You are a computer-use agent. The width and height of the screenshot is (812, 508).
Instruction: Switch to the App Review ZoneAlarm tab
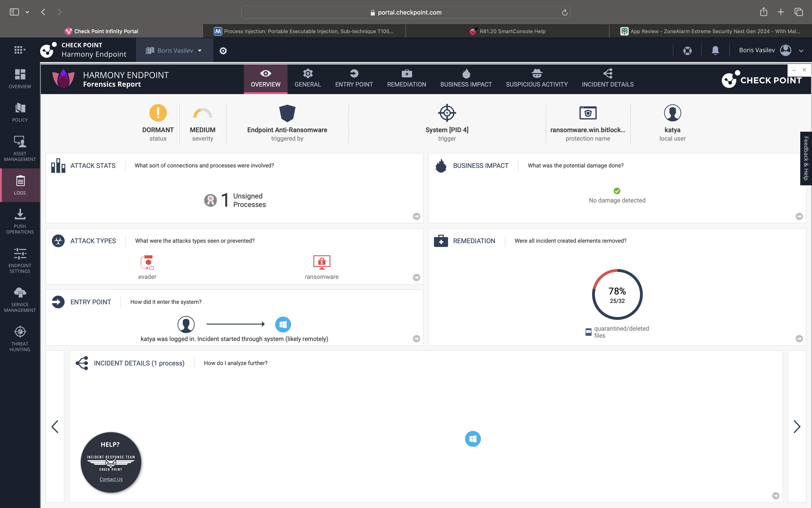[710, 31]
